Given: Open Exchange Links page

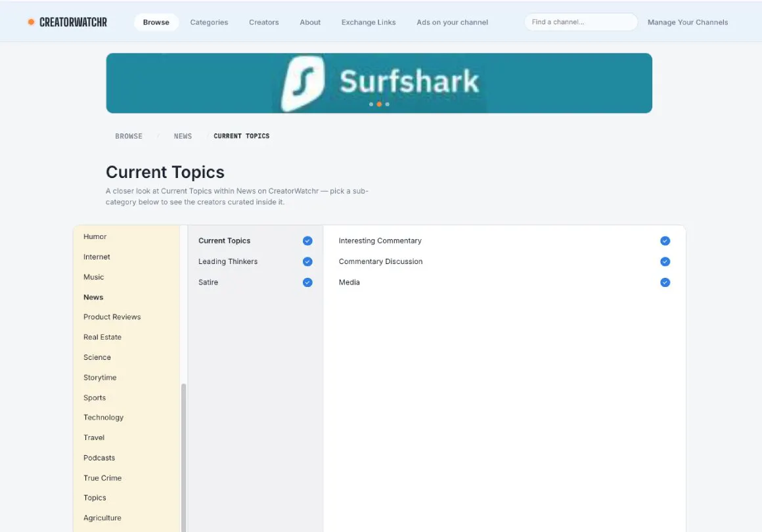Looking at the screenshot, I should coord(369,22).
